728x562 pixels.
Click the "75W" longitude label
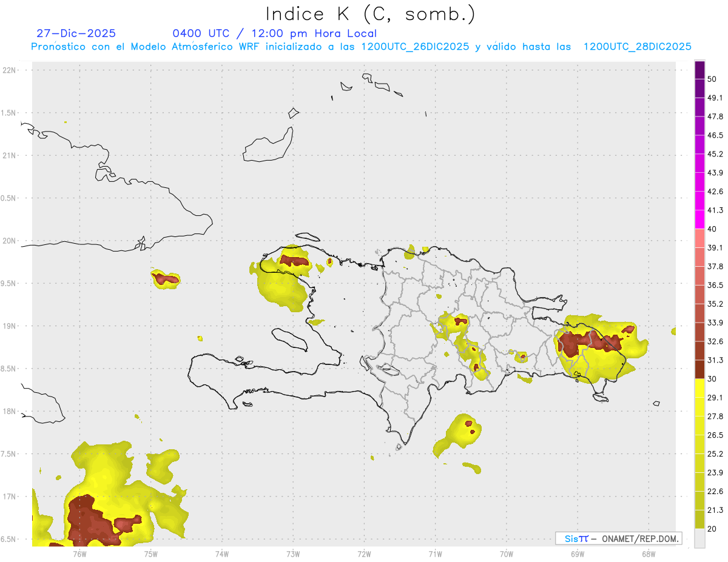[151, 554]
